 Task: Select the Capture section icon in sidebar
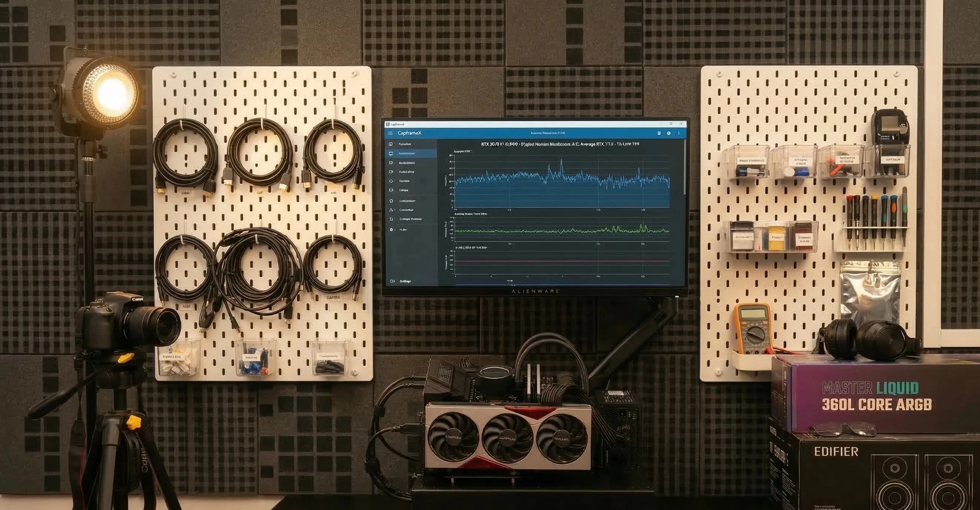tap(391, 144)
